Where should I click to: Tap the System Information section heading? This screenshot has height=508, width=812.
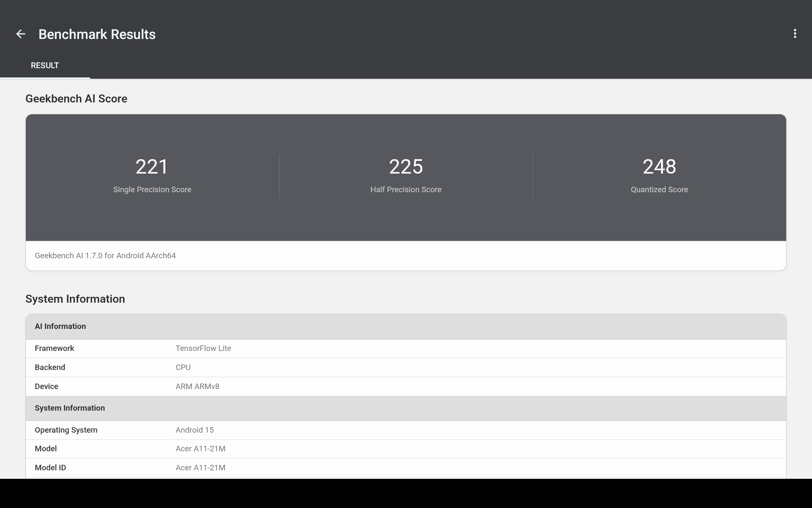tap(75, 299)
